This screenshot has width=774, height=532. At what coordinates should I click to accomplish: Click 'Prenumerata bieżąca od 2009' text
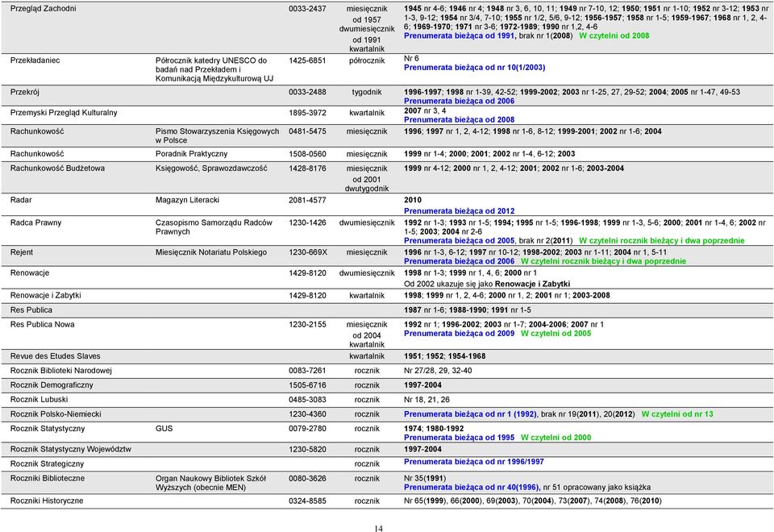click(x=459, y=334)
